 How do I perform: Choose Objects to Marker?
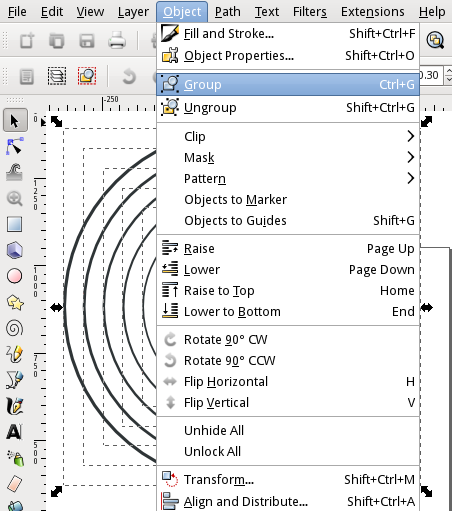point(288,199)
